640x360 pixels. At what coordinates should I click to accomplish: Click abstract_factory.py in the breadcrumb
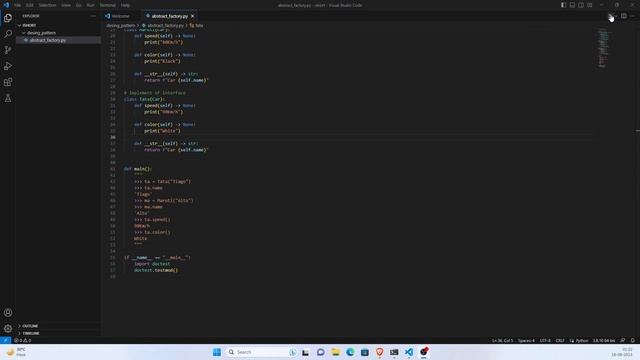tap(165, 25)
